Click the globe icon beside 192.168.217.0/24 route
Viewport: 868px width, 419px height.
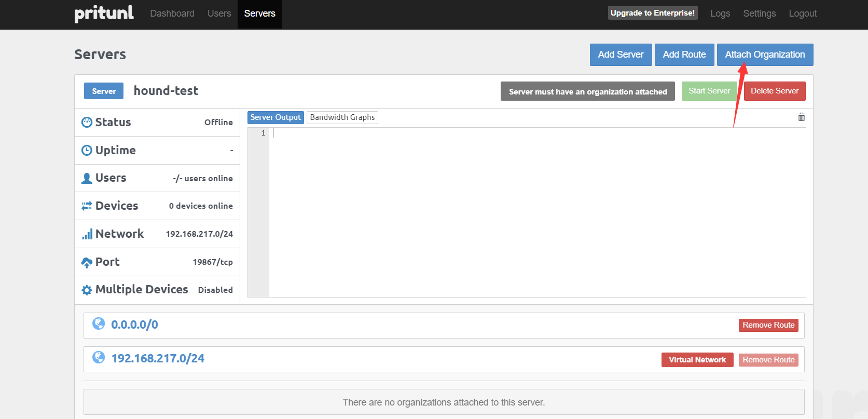pos(99,357)
